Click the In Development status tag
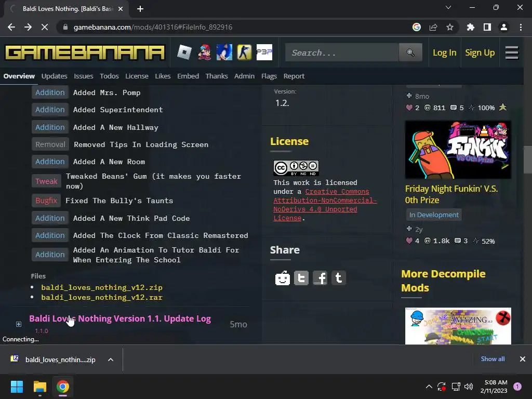The width and height of the screenshot is (532, 399). coord(434,215)
